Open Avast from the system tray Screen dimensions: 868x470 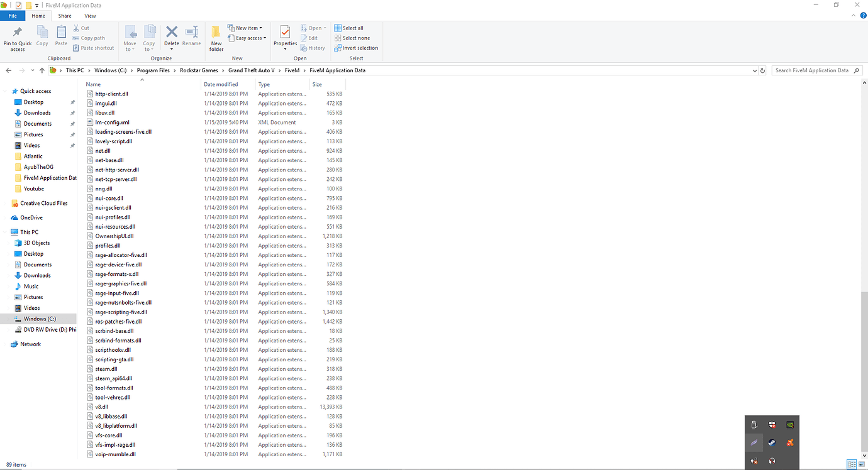click(x=790, y=442)
